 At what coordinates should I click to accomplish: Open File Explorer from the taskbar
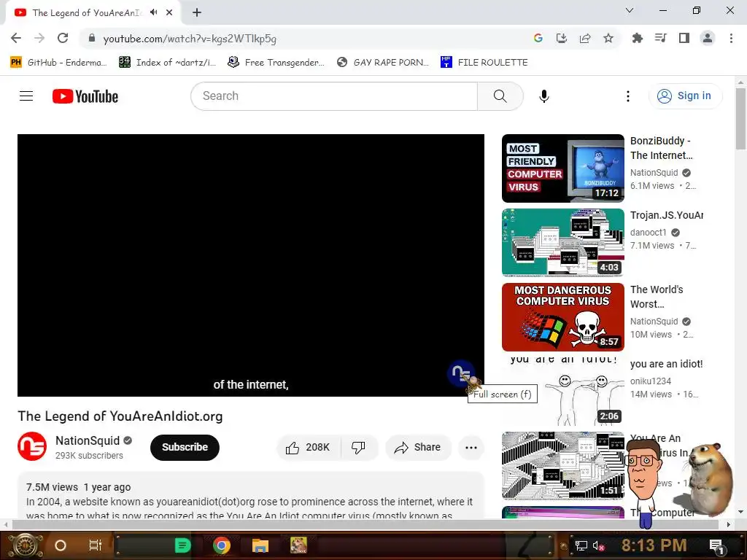[260, 545]
